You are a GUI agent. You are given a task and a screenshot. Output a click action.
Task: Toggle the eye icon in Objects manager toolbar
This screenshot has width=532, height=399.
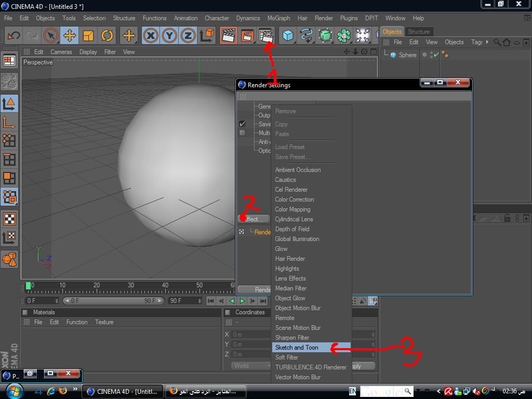pyautogui.click(x=516, y=43)
